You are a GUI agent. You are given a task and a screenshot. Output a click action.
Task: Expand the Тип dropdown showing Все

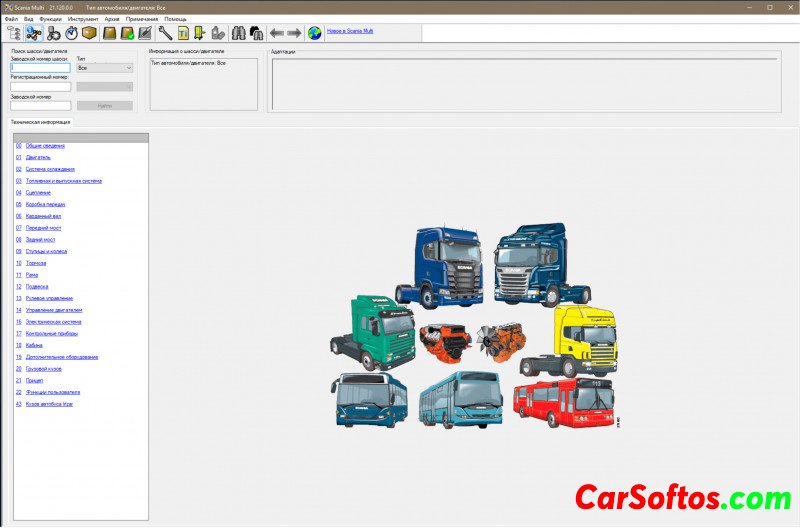tap(104, 68)
